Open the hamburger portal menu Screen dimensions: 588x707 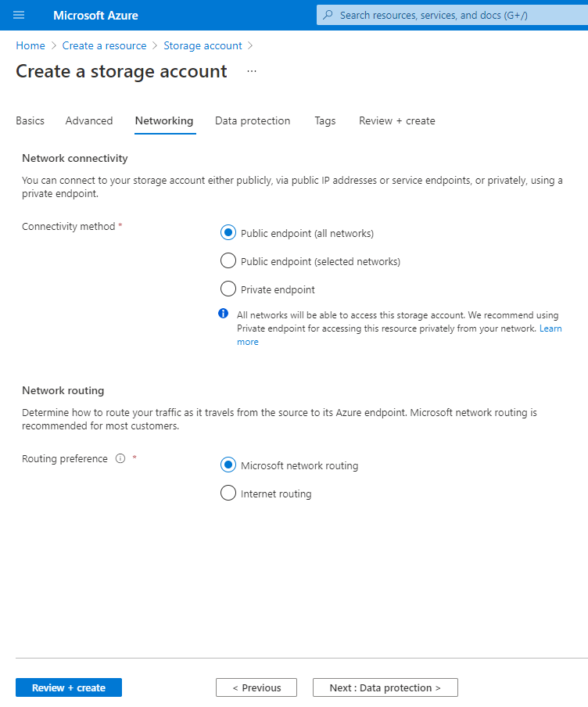tap(19, 16)
